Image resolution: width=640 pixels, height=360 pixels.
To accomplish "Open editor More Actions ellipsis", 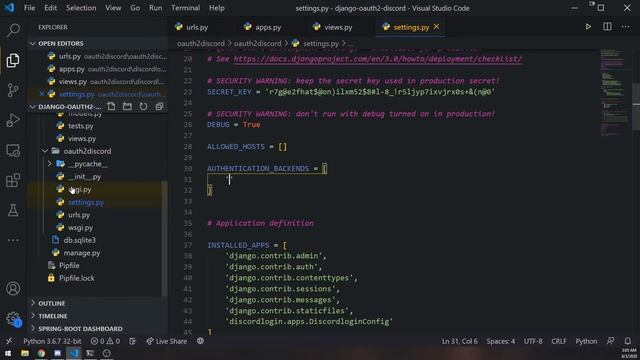I will click(625, 27).
